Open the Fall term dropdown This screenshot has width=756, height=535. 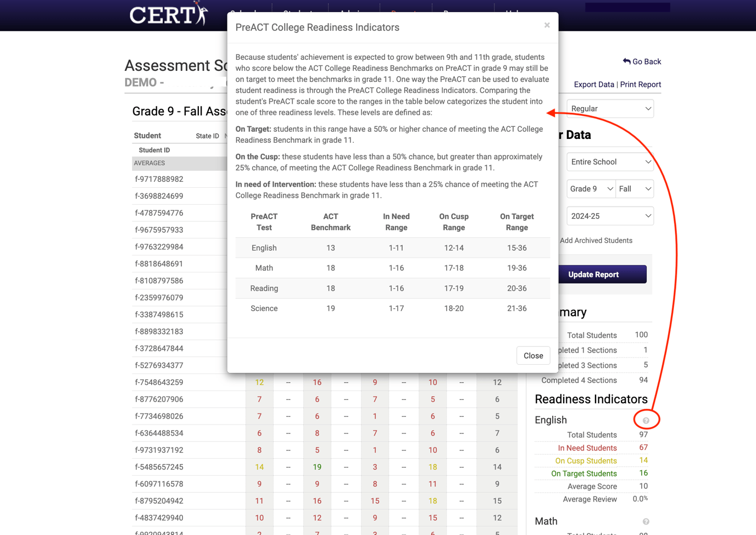click(635, 188)
